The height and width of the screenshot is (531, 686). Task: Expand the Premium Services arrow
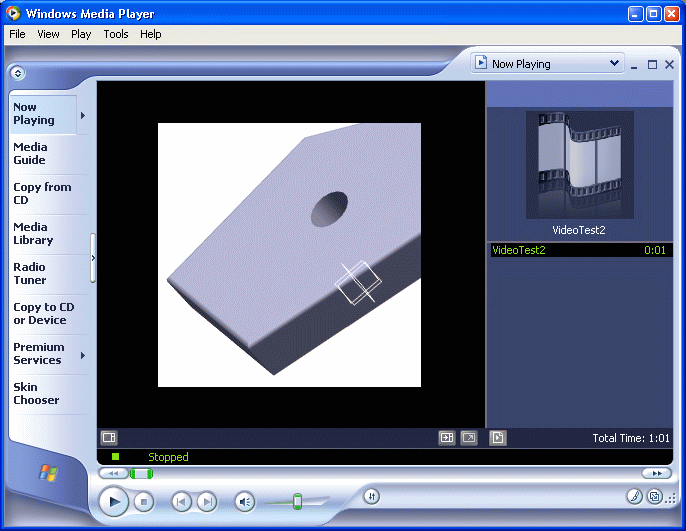coord(83,355)
